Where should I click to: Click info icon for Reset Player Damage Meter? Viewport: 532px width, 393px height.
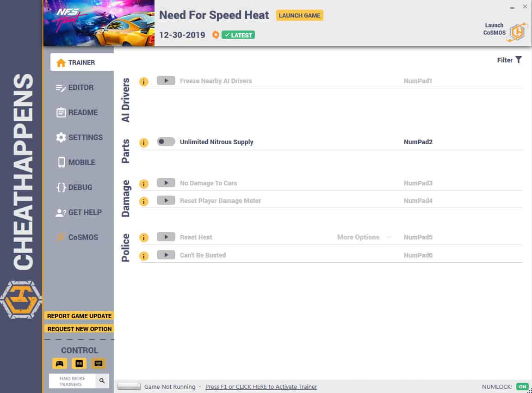click(x=144, y=202)
